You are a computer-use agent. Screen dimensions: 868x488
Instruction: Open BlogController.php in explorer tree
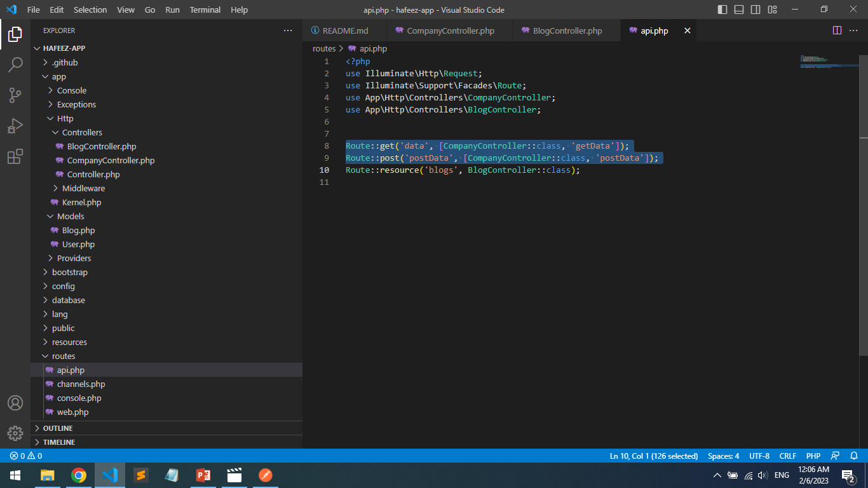(166, 146)
